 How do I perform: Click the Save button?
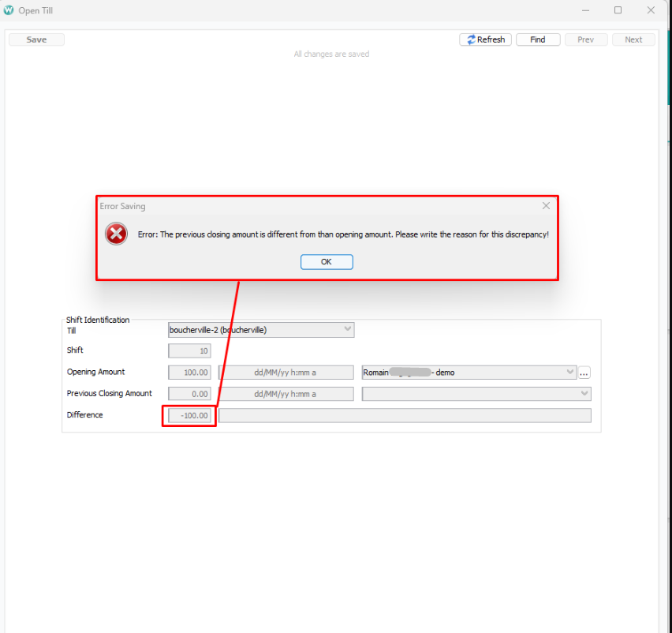36,39
